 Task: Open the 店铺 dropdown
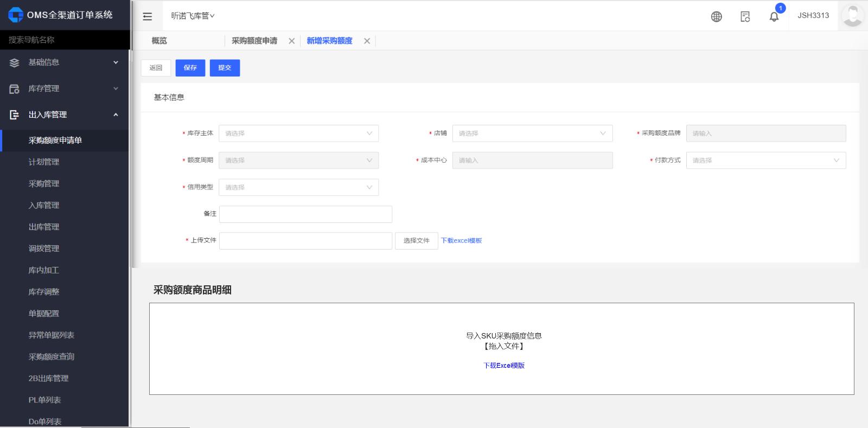pos(533,133)
